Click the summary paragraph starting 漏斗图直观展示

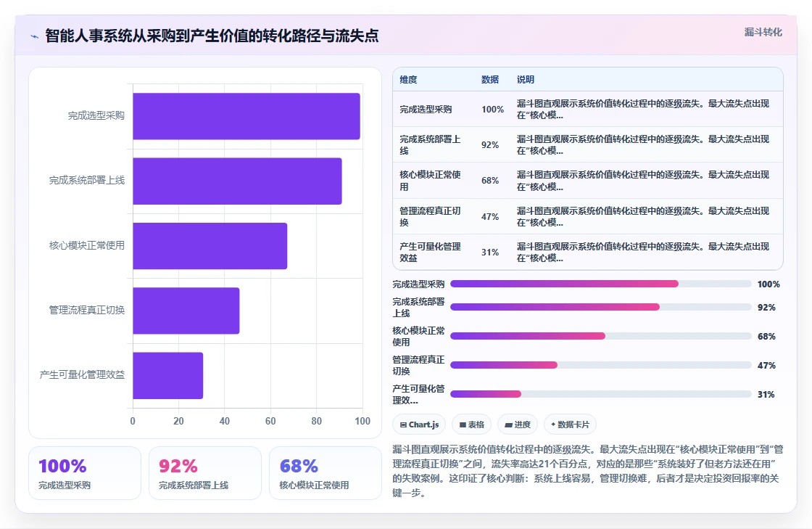[588, 471]
